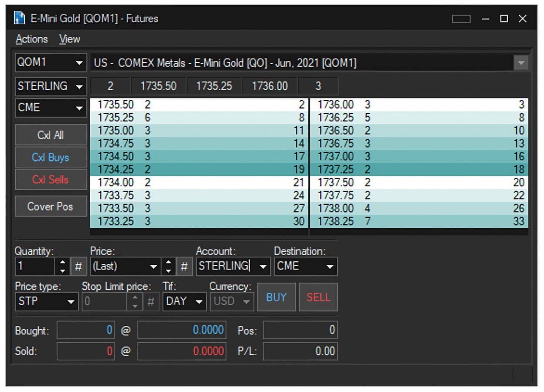Click the bid row at 1735.25

click(x=198, y=118)
